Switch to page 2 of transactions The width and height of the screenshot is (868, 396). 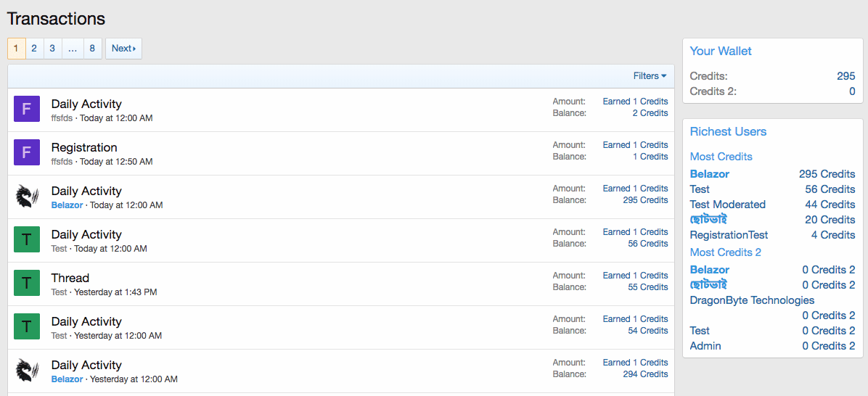click(34, 49)
